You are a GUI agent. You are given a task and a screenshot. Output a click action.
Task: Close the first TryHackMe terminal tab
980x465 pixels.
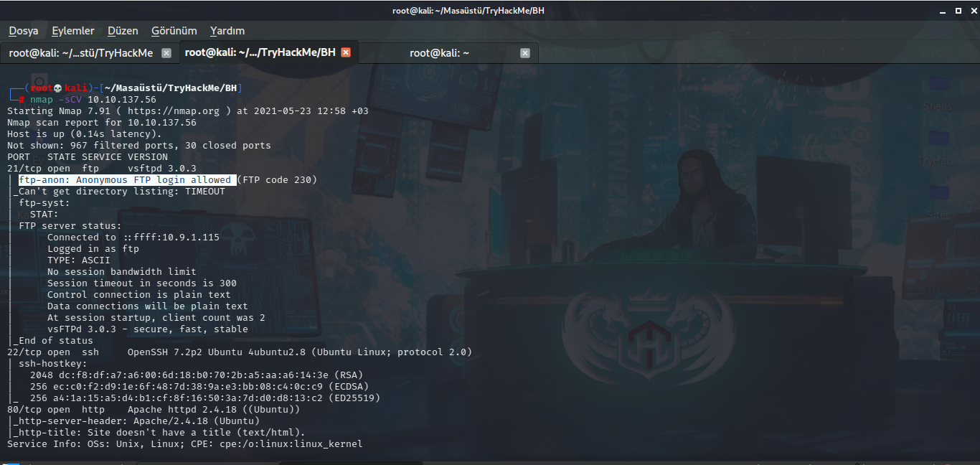pyautogui.click(x=166, y=53)
